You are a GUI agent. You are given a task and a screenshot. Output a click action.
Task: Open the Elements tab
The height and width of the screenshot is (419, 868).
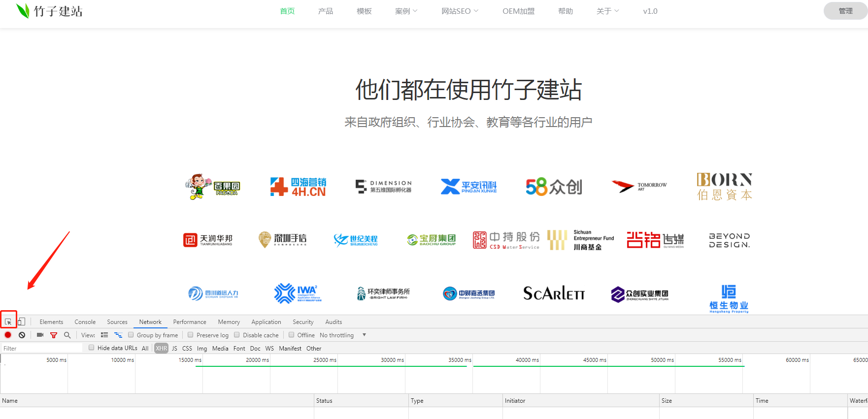click(x=51, y=322)
